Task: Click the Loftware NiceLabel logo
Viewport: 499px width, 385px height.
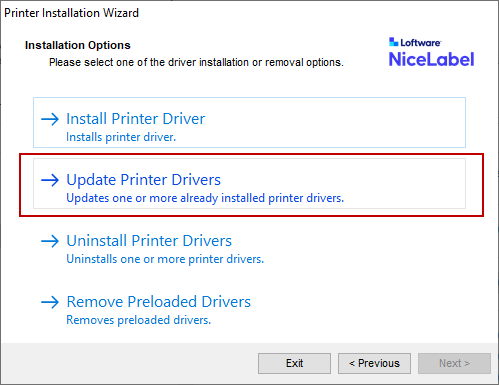Action: click(x=431, y=52)
